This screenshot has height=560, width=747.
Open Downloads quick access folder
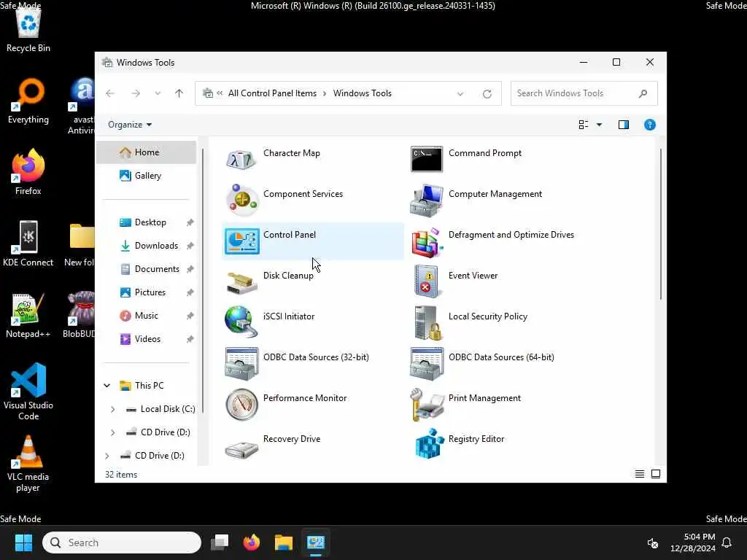click(146, 246)
